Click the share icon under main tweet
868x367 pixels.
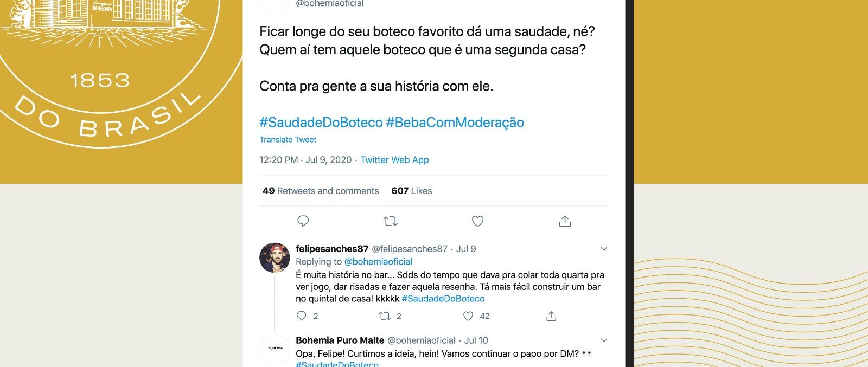click(565, 221)
